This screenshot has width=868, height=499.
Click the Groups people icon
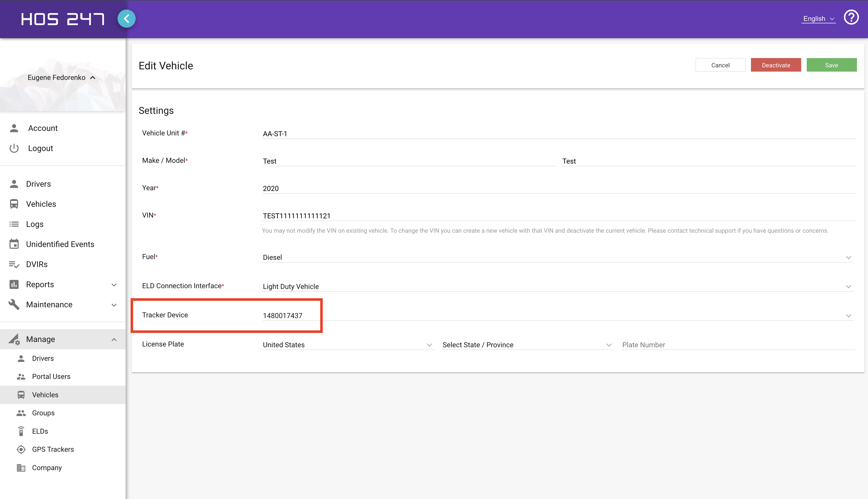click(21, 413)
